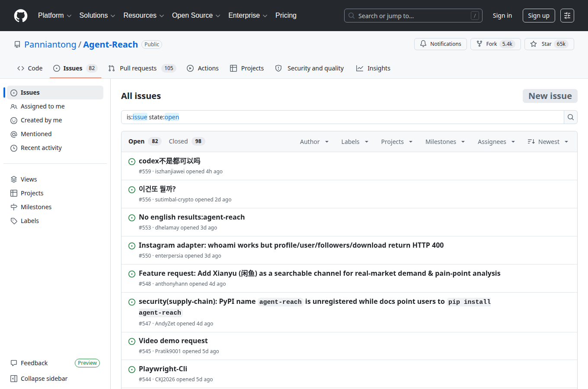The width and height of the screenshot is (588, 389).
Task: Focus the Search or jump to field
Action: 413,16
